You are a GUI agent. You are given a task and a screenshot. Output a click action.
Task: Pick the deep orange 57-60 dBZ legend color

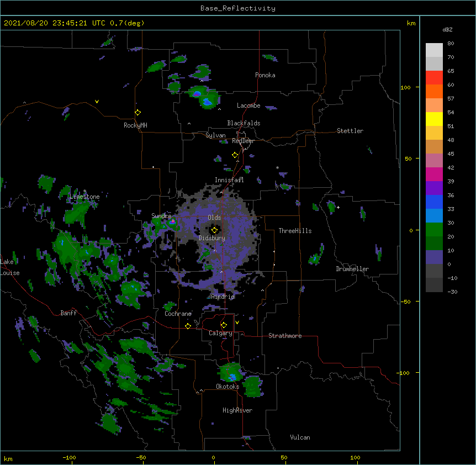tap(434, 91)
